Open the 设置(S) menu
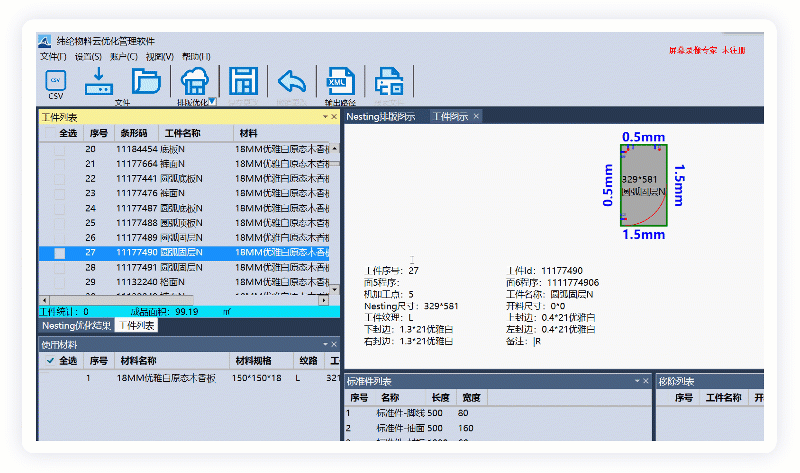 pyautogui.click(x=88, y=57)
